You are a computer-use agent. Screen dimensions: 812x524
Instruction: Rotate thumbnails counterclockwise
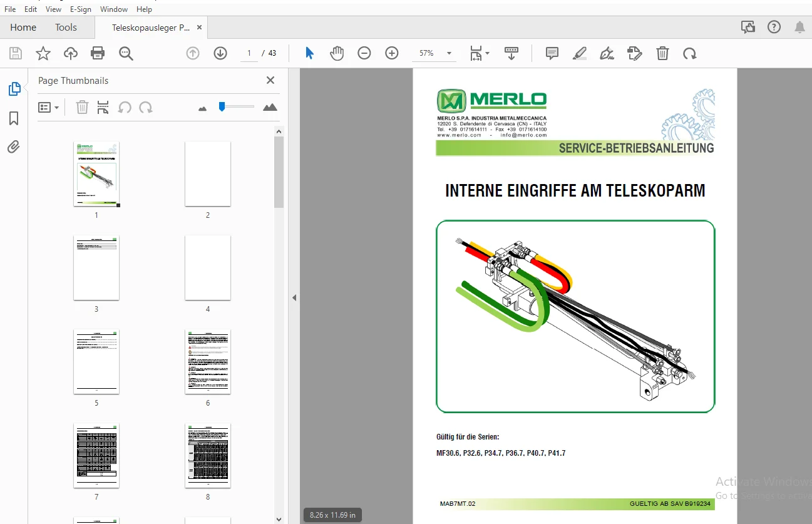coord(125,108)
